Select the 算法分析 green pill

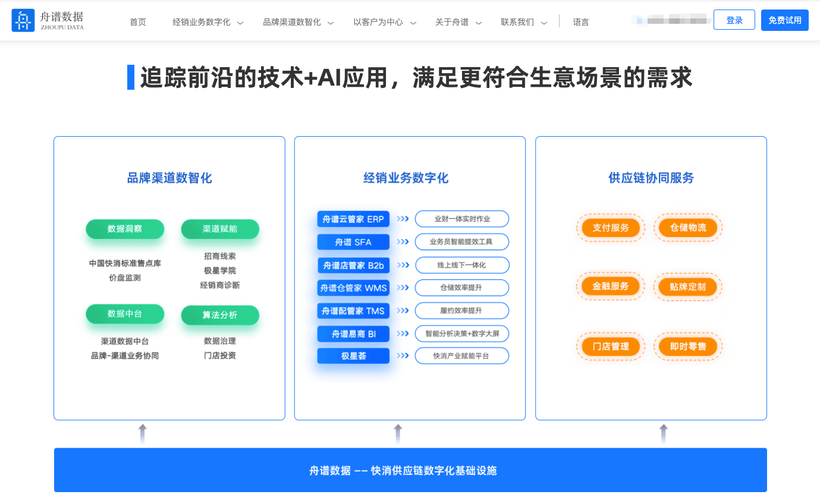coord(220,315)
